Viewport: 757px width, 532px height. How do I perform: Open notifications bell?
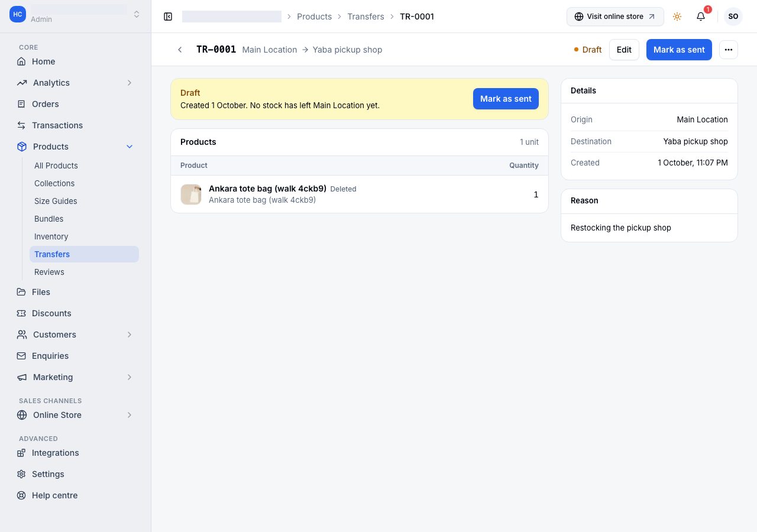[x=701, y=17]
